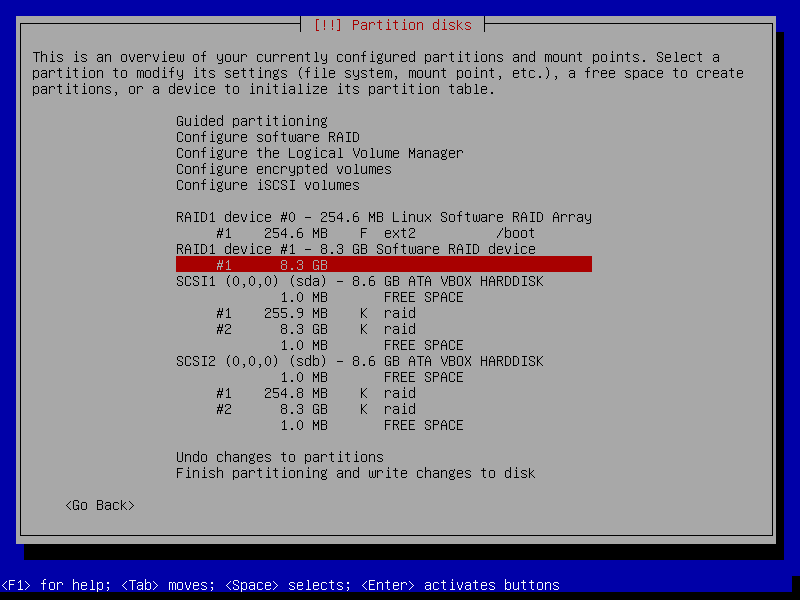Choose Undo changes to partitions

279,457
